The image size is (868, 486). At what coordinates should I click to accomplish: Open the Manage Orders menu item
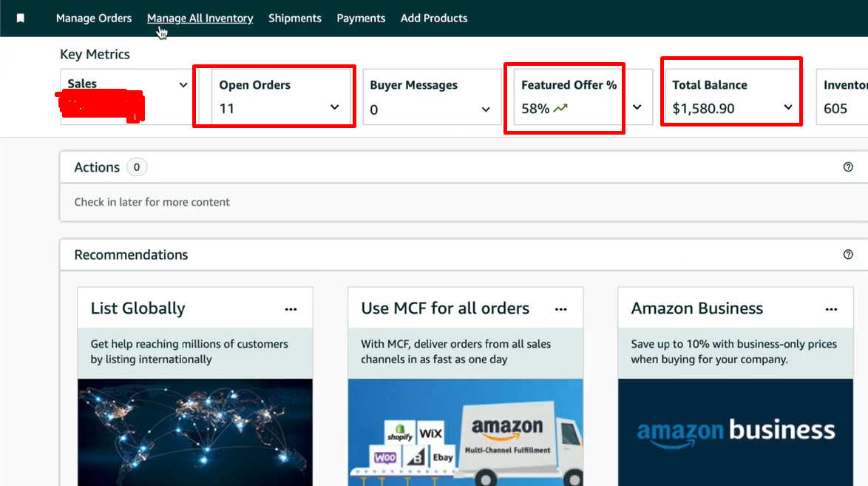click(94, 18)
